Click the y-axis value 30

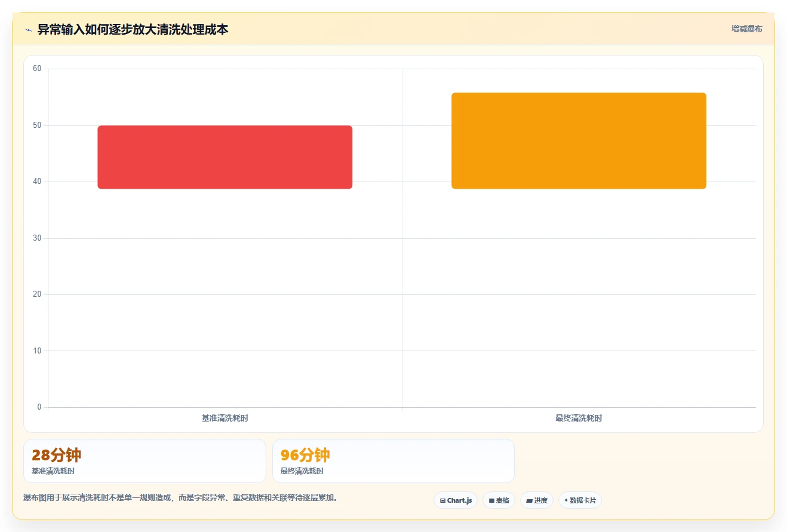(37, 238)
